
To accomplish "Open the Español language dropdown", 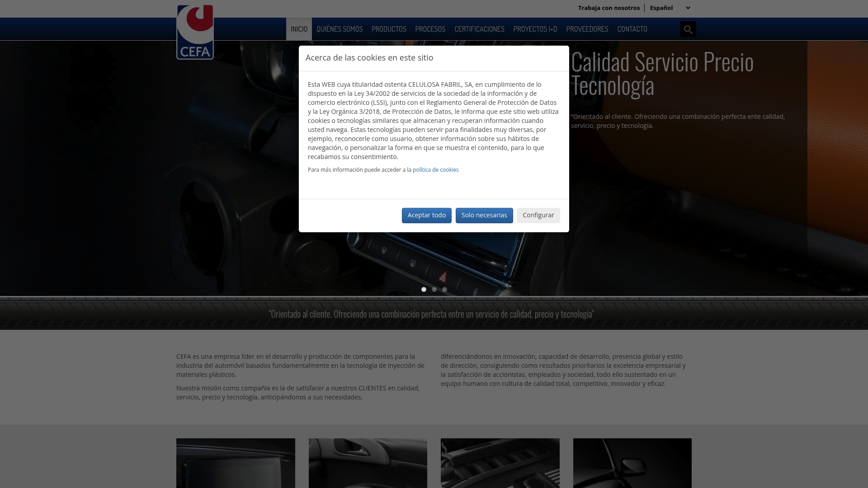I will point(670,8).
